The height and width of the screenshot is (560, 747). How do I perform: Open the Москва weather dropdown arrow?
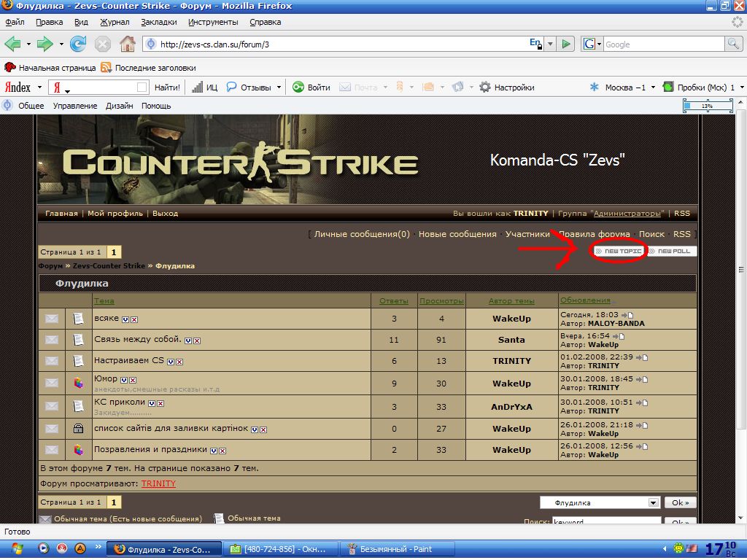(x=653, y=87)
